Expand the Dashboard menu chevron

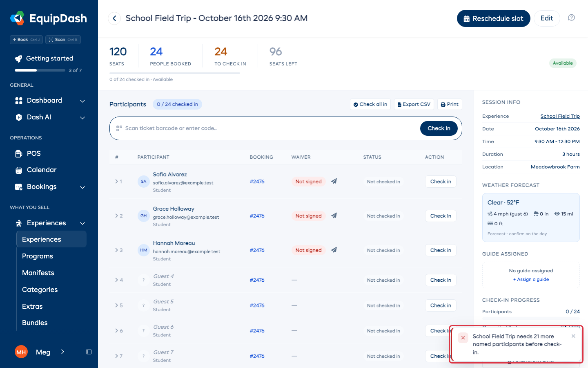click(x=82, y=101)
